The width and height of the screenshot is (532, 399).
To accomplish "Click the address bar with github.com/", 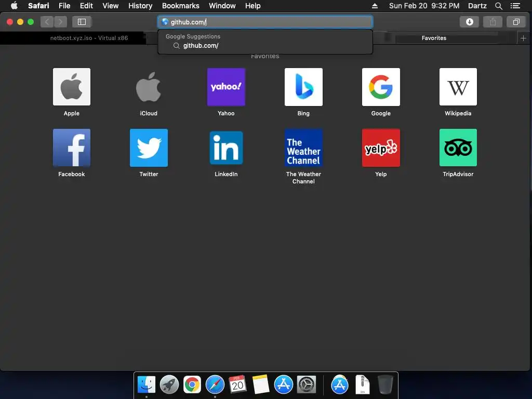I will pyautogui.click(x=265, y=22).
